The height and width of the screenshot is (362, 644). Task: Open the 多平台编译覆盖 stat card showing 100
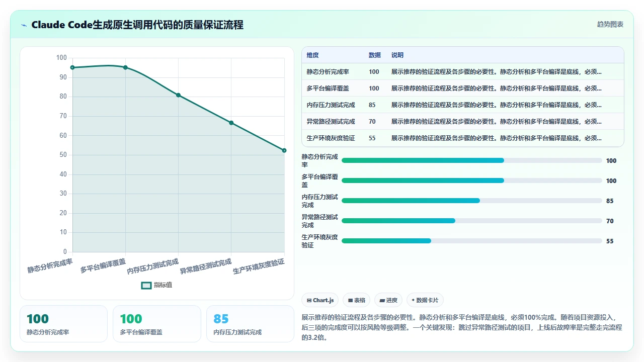[157, 324]
